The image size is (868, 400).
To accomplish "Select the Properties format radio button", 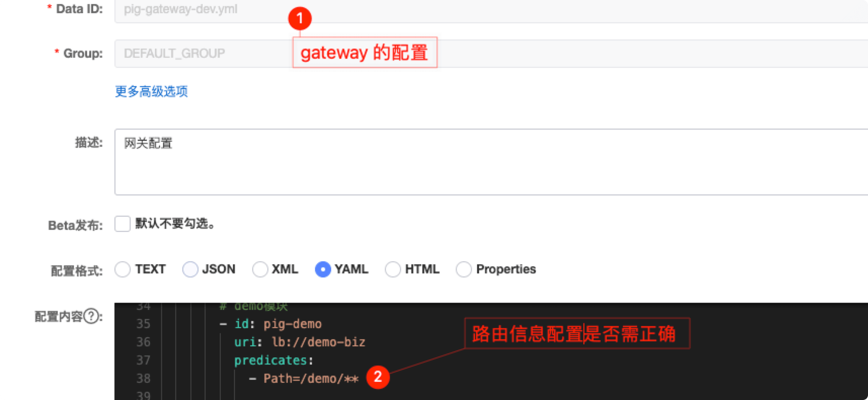I will [x=464, y=269].
